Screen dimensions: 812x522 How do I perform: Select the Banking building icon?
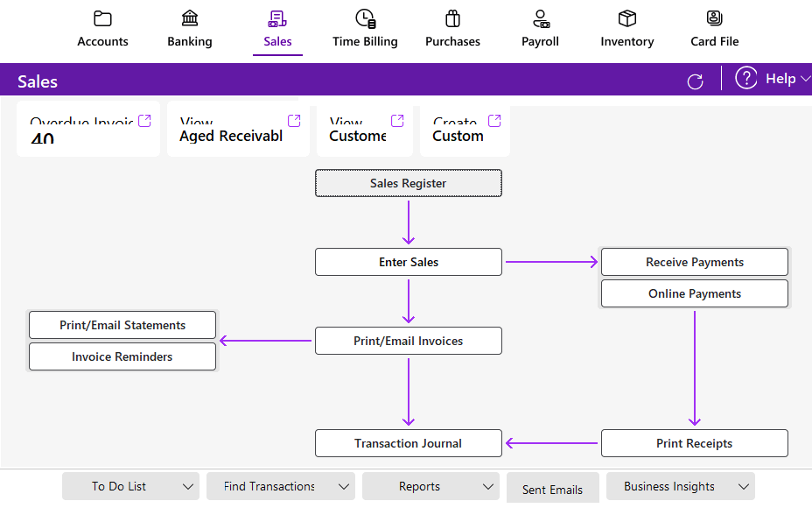[x=190, y=18]
